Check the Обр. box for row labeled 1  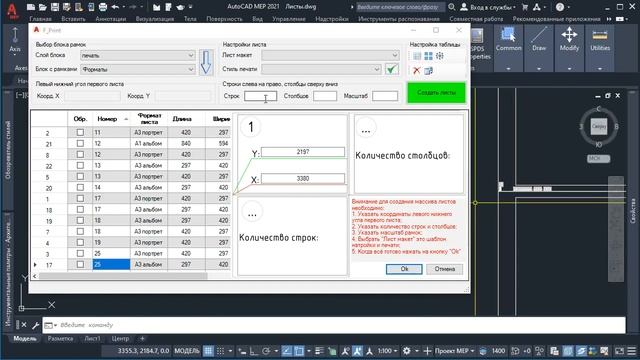coord(80,198)
